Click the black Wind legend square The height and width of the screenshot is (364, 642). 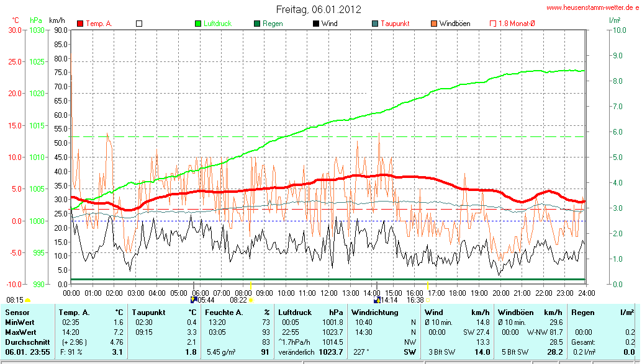316,24
